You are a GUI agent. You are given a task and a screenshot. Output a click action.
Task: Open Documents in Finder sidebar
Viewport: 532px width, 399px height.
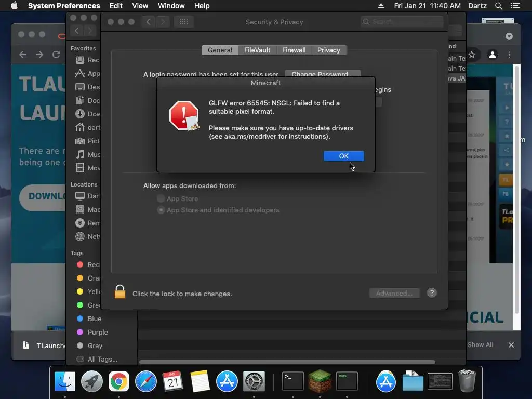[x=88, y=100]
